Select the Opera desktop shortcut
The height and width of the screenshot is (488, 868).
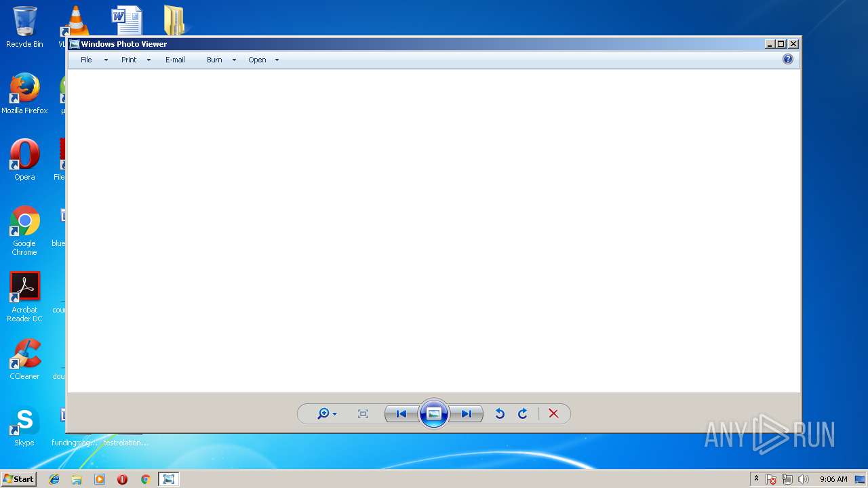click(x=24, y=160)
